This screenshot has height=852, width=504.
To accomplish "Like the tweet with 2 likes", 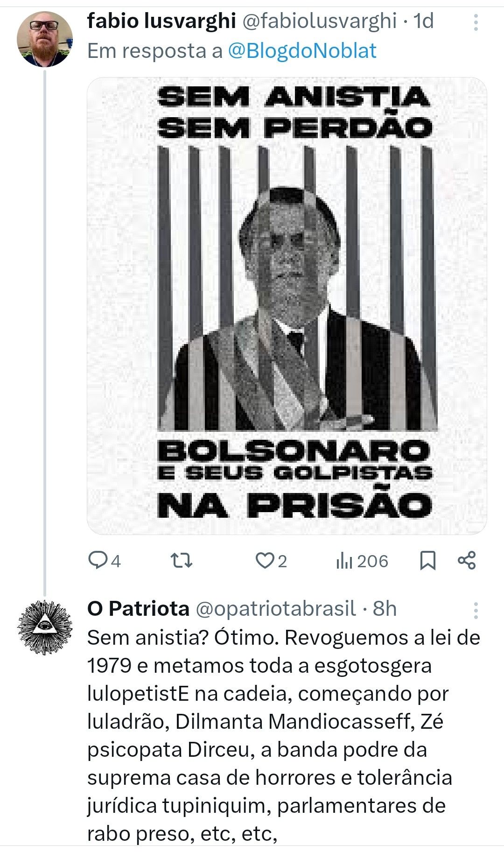I will click(x=265, y=561).
